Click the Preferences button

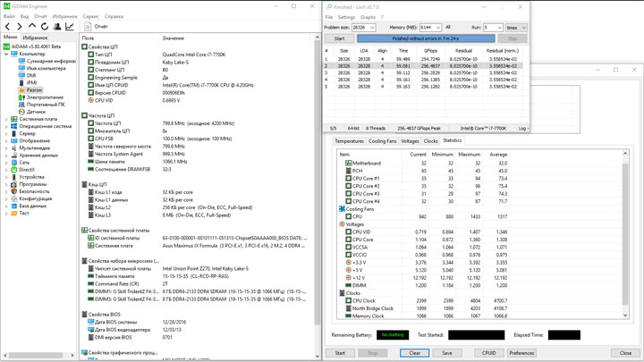pyautogui.click(x=521, y=353)
